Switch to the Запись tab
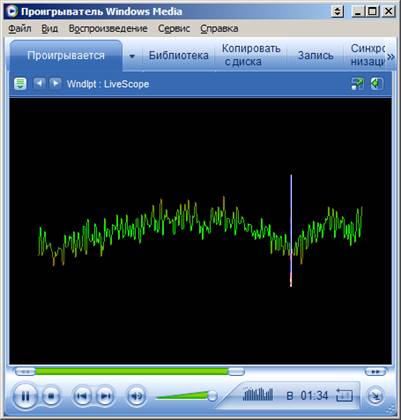 [315, 55]
